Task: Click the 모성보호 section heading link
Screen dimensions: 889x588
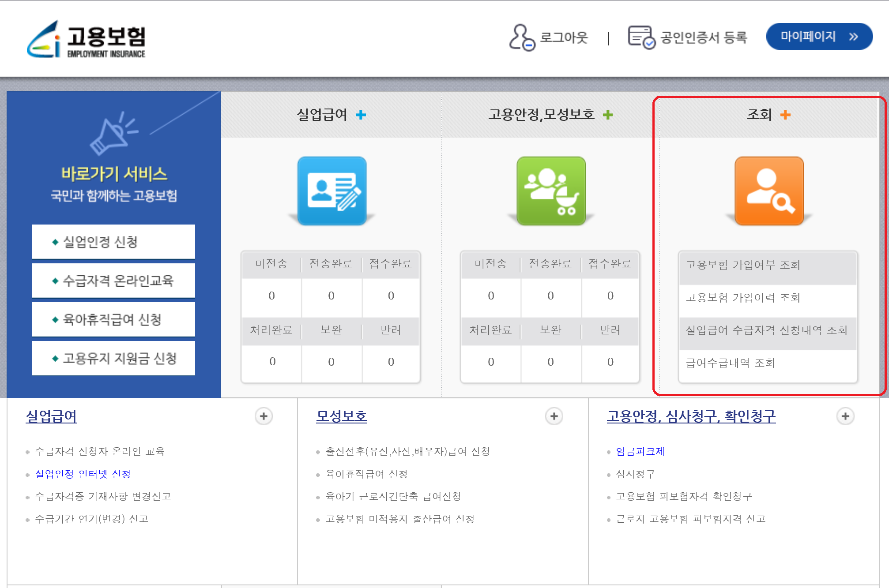Action: (x=341, y=416)
